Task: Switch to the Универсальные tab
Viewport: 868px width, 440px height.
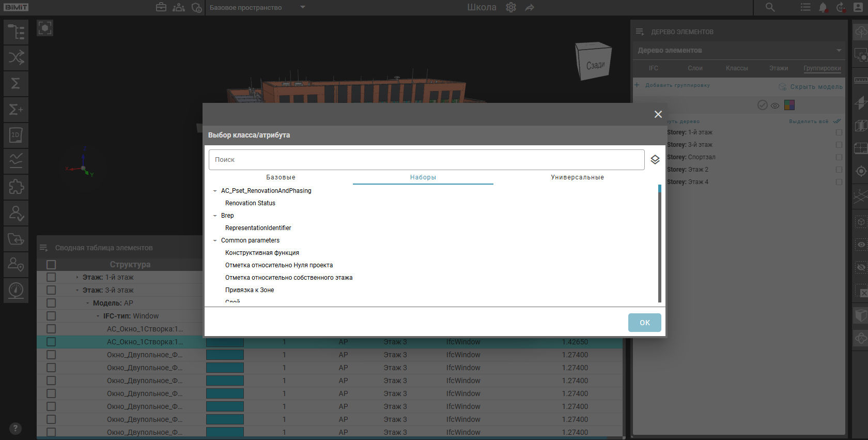Action: [577, 177]
